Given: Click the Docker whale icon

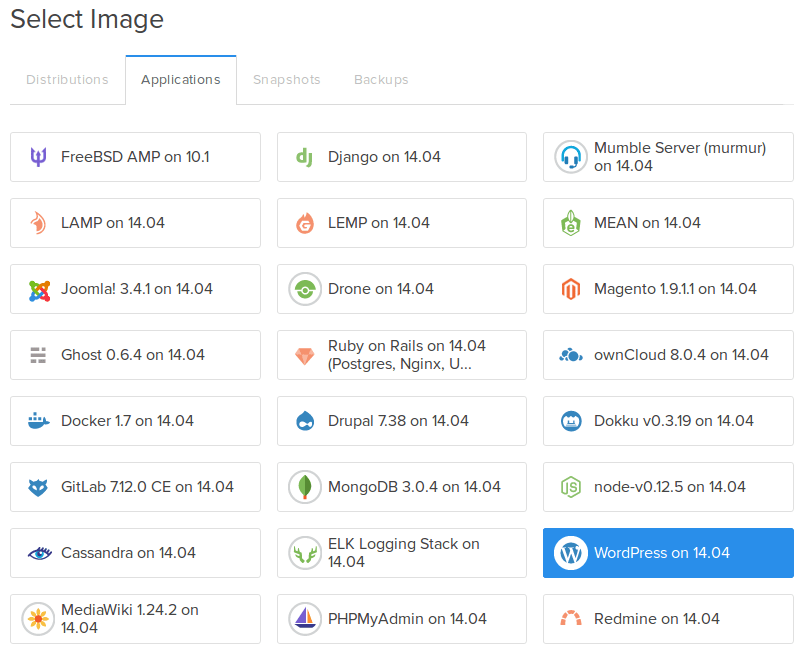Looking at the screenshot, I should [x=38, y=421].
